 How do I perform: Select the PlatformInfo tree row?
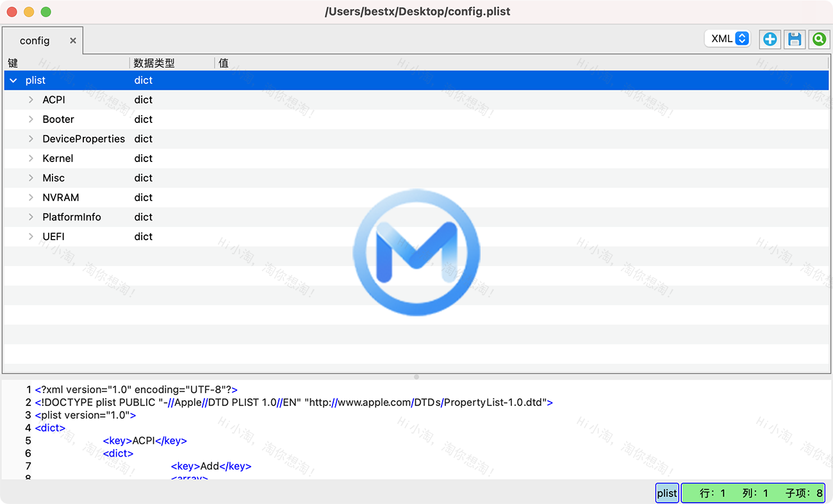pos(72,216)
